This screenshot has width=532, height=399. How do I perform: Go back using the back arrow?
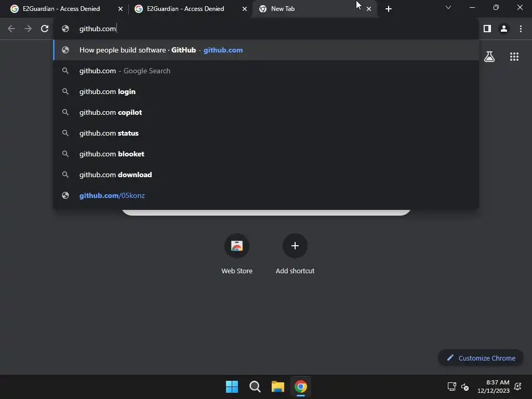click(x=11, y=29)
